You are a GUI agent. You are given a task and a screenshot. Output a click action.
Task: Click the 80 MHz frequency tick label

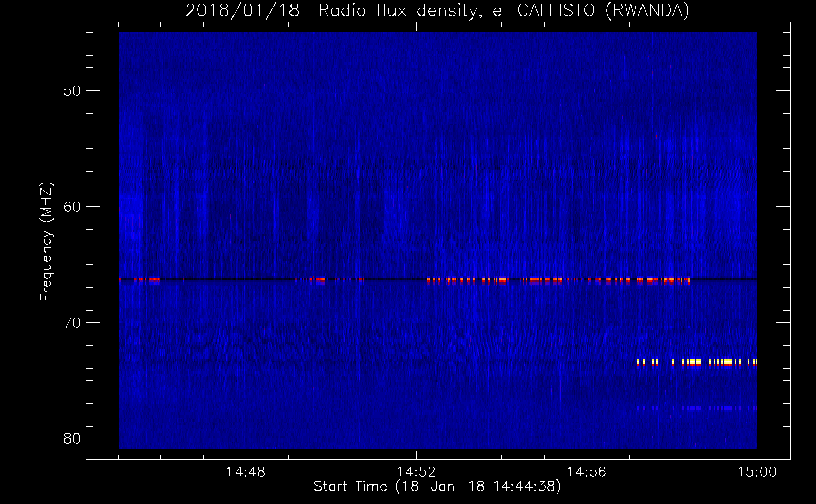pos(72,438)
